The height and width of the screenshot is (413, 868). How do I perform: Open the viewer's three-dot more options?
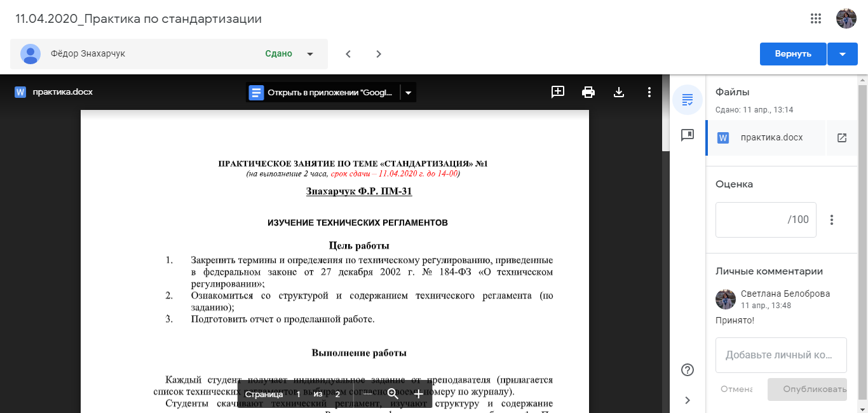(649, 92)
